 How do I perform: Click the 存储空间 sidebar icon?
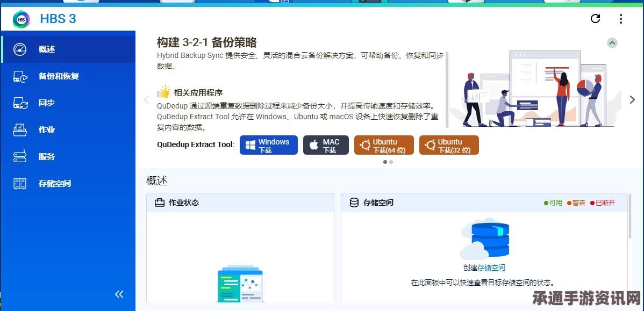point(20,183)
